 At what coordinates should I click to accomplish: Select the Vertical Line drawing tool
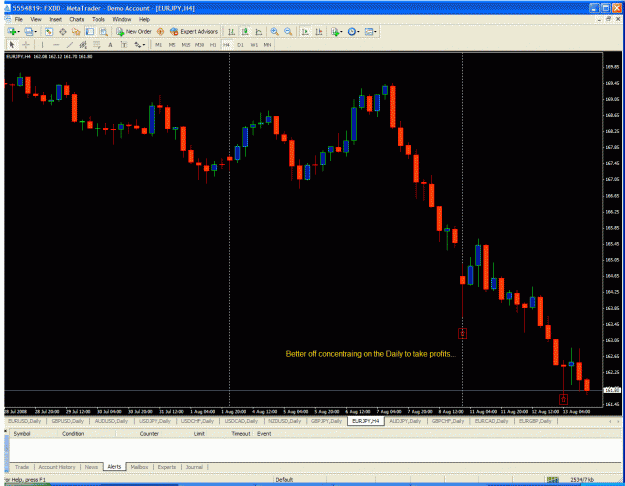pyautogui.click(x=42, y=45)
